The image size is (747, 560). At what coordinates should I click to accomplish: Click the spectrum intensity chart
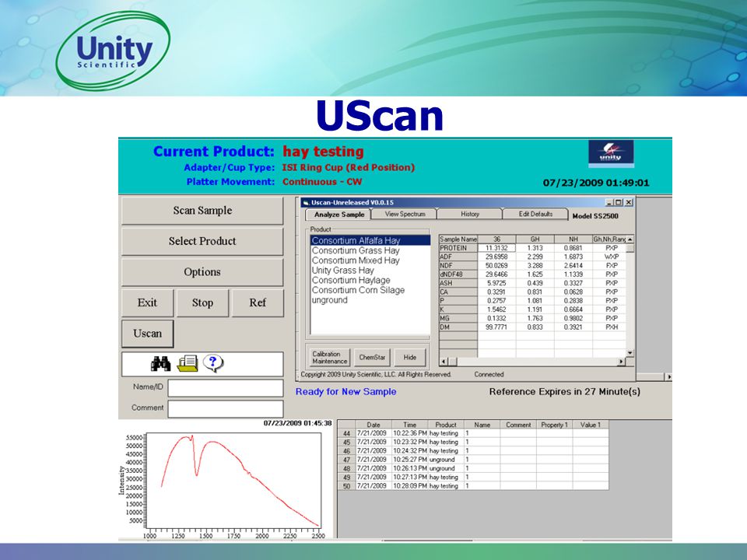tap(233, 480)
